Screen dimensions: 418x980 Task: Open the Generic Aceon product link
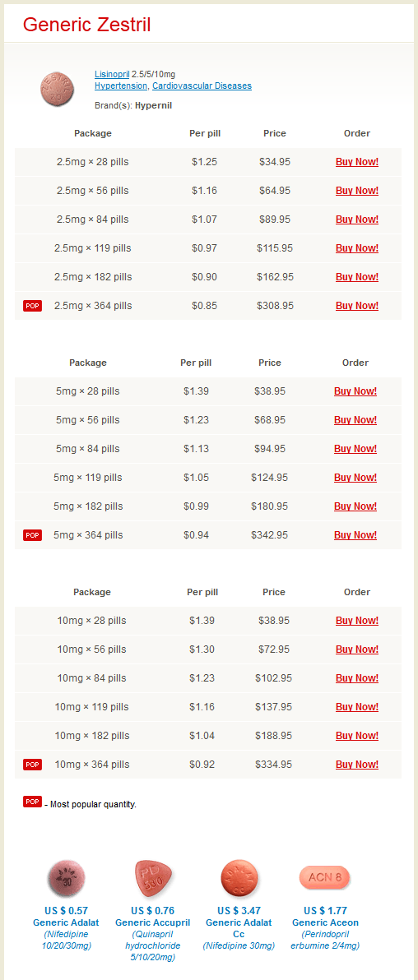[325, 922]
